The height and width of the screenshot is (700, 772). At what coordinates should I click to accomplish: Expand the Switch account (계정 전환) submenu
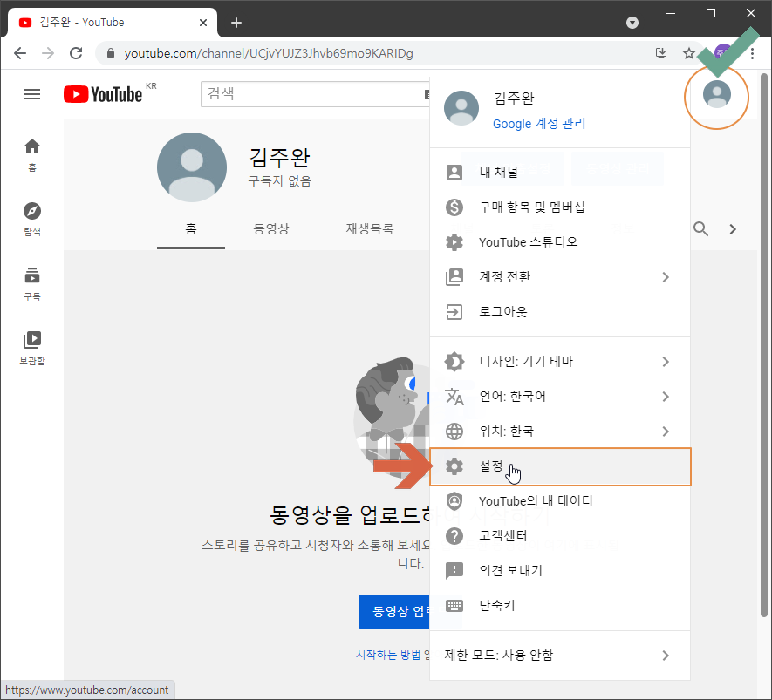click(560, 277)
